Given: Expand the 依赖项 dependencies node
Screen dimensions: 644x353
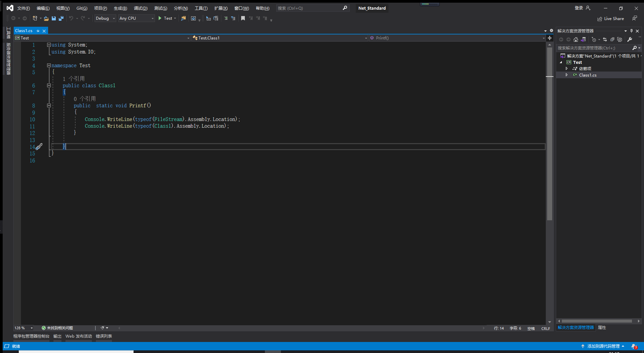Looking at the screenshot, I should (x=567, y=69).
